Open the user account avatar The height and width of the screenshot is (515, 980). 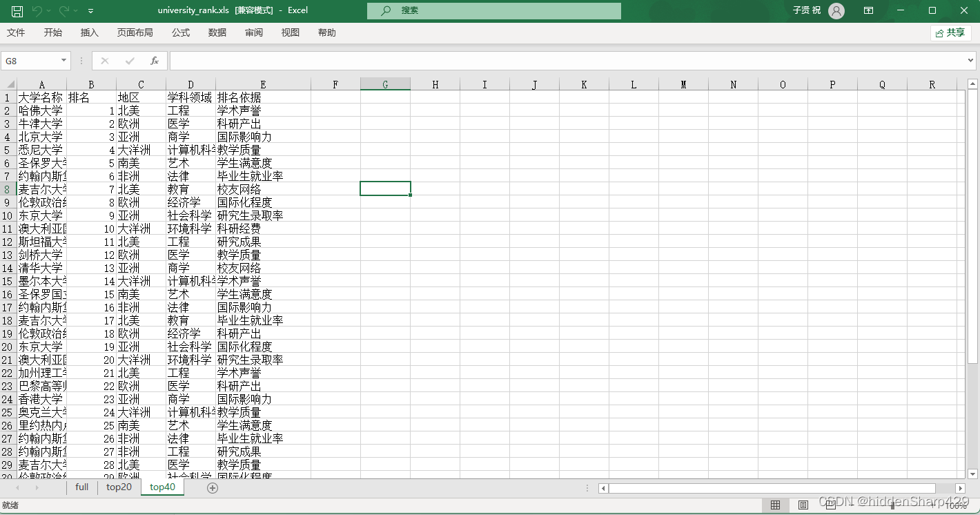tap(836, 10)
